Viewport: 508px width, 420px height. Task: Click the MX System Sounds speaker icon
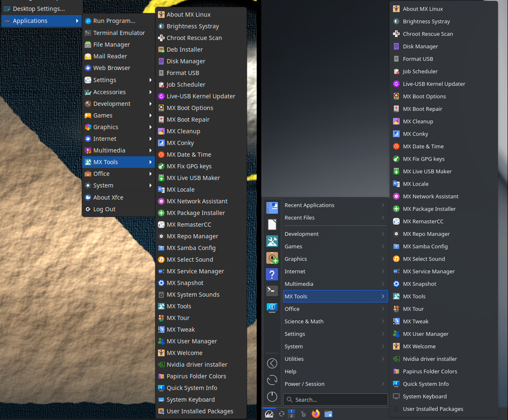click(x=161, y=295)
